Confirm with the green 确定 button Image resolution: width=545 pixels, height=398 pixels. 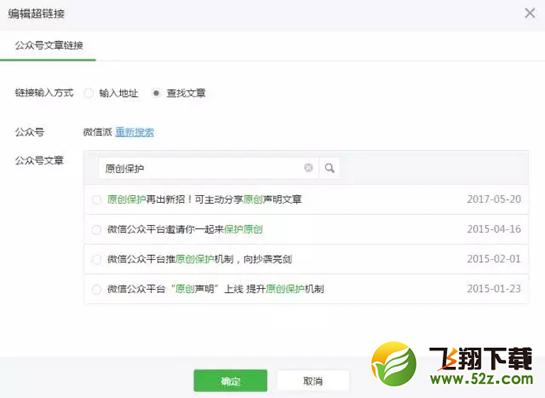[x=230, y=381]
